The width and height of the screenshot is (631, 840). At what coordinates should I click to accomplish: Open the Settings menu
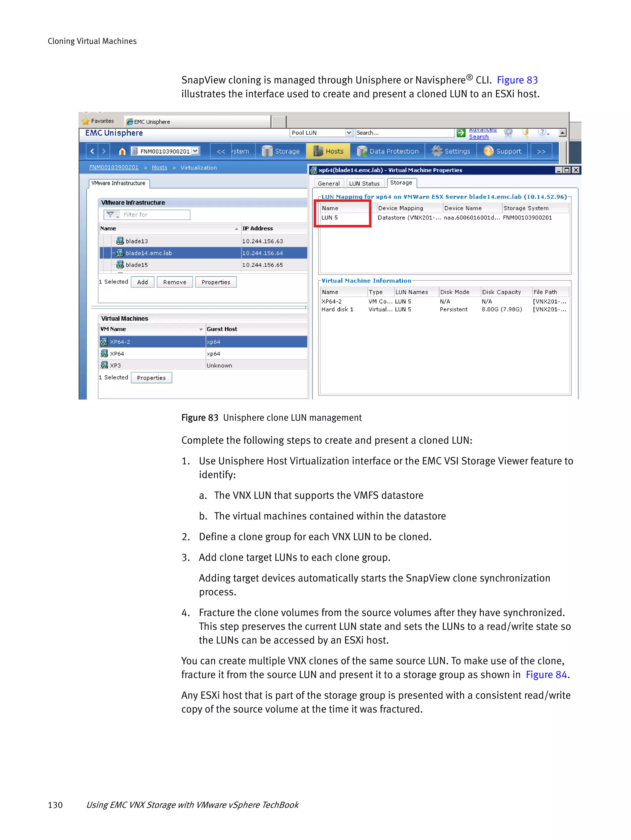point(451,151)
